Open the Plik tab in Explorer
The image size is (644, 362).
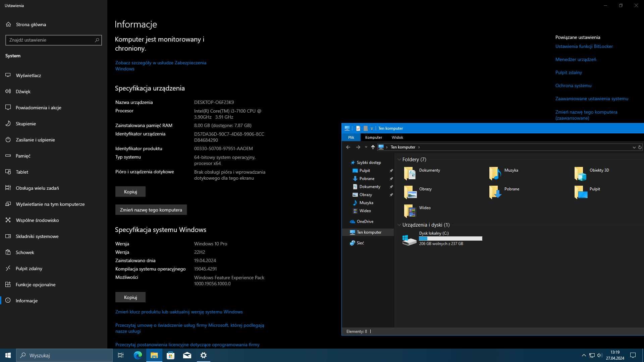coord(351,137)
